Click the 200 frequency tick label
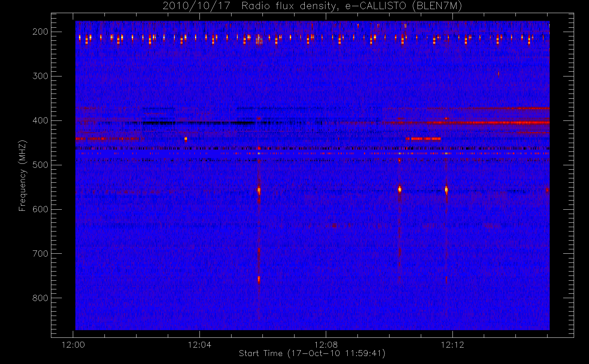Screen dimensions: 589x364 point(40,32)
